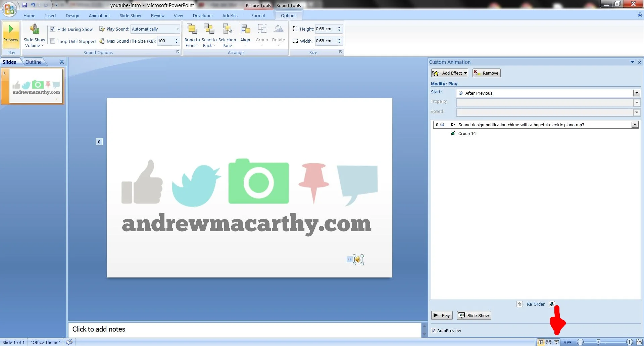Click spell check icon in status bar
This screenshot has width=644, height=346.
point(69,342)
